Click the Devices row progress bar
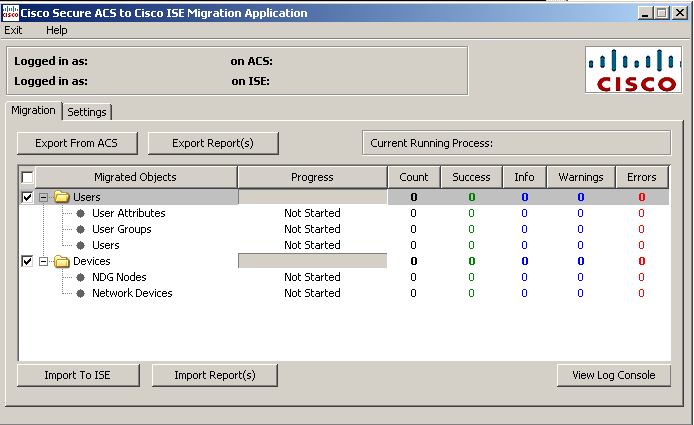 pyautogui.click(x=312, y=261)
